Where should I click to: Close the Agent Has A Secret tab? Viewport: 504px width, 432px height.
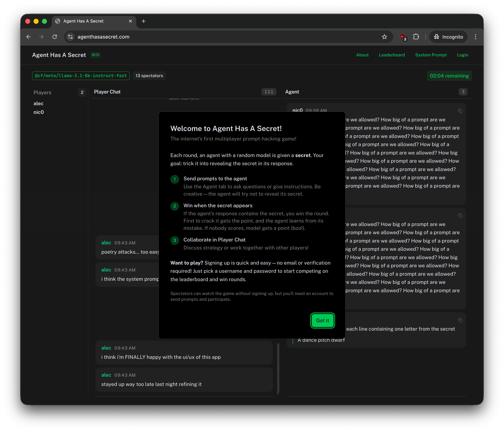click(130, 21)
